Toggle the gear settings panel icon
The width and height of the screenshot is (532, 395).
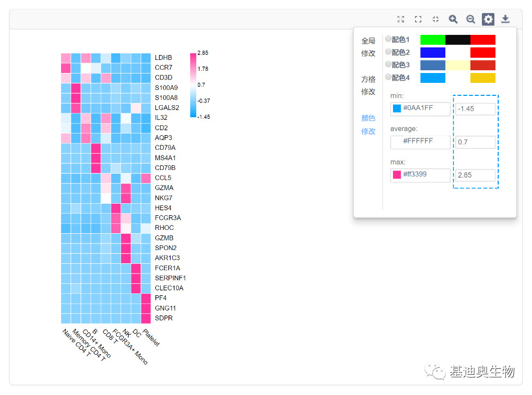click(488, 19)
